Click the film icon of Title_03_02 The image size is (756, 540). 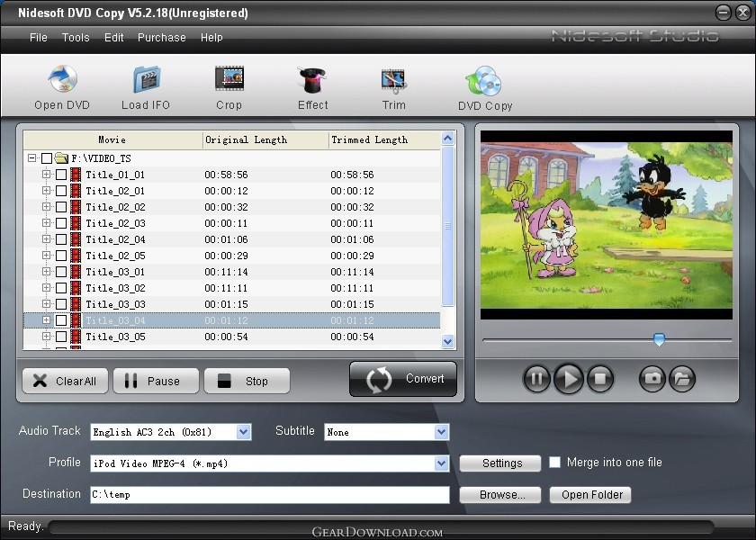coord(76,288)
